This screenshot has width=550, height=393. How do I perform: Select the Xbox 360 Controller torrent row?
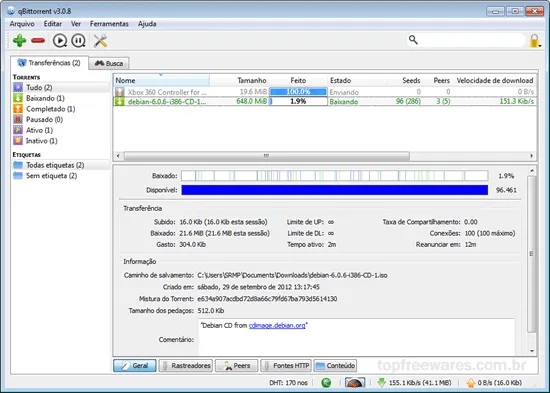coord(325,92)
